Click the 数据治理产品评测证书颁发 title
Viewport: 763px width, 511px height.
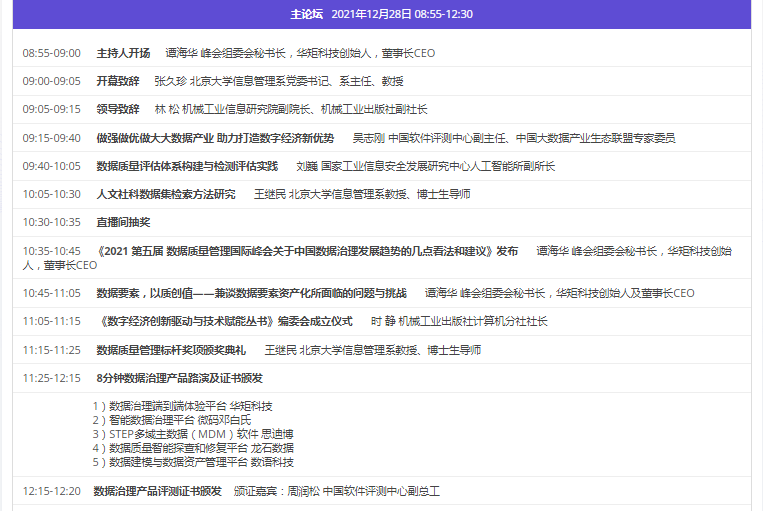pyautogui.click(x=157, y=491)
